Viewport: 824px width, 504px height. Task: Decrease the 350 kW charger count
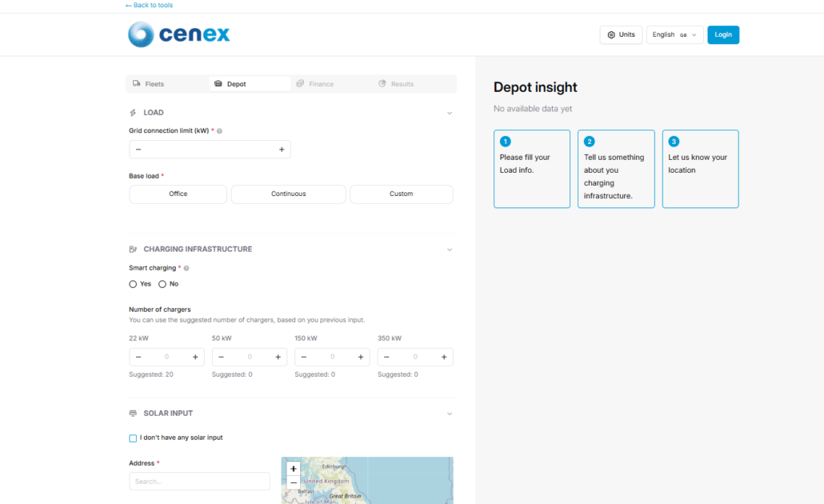[386, 357]
